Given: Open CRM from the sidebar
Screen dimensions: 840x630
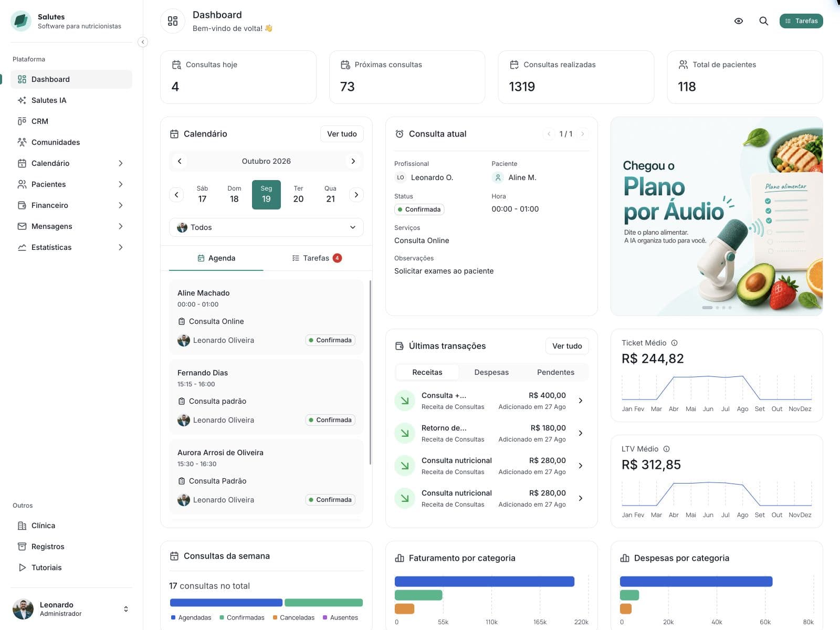Looking at the screenshot, I should click(x=71, y=121).
